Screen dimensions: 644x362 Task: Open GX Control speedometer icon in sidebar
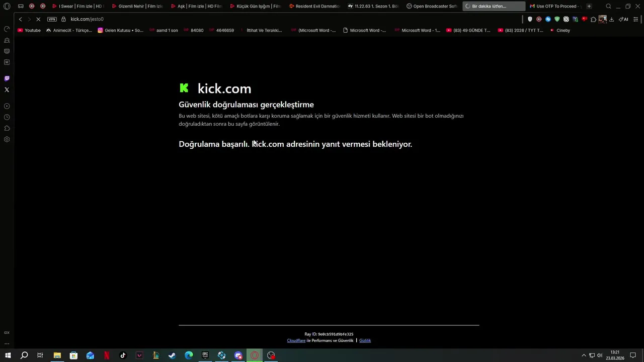(7, 29)
